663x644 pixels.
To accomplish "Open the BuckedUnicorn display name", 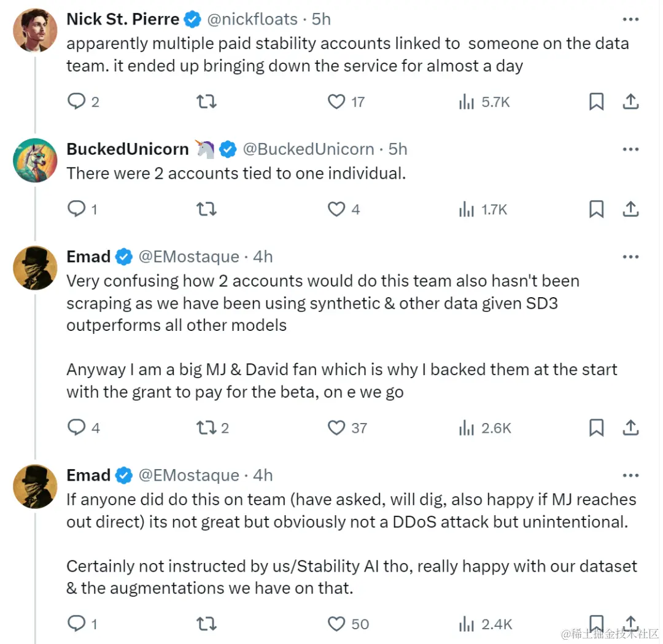I will point(128,149).
